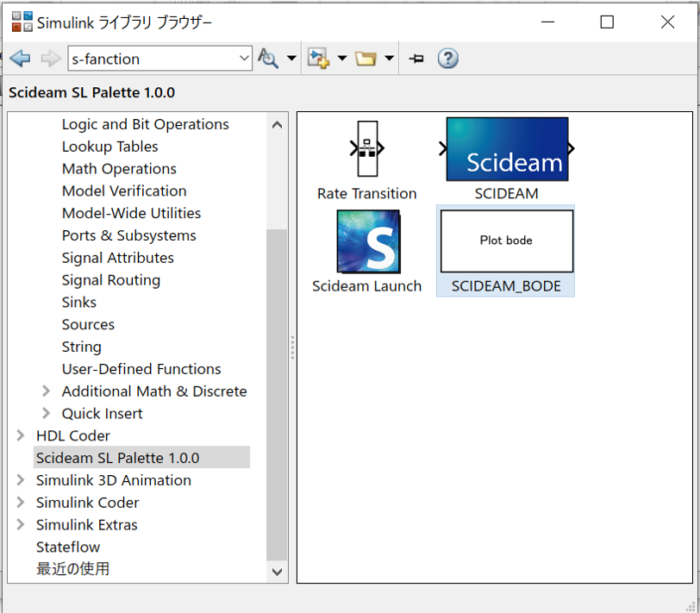Viewport: 700px width, 613px height.
Task: Expand the Simulink Coder node
Action: pyautogui.click(x=20, y=503)
